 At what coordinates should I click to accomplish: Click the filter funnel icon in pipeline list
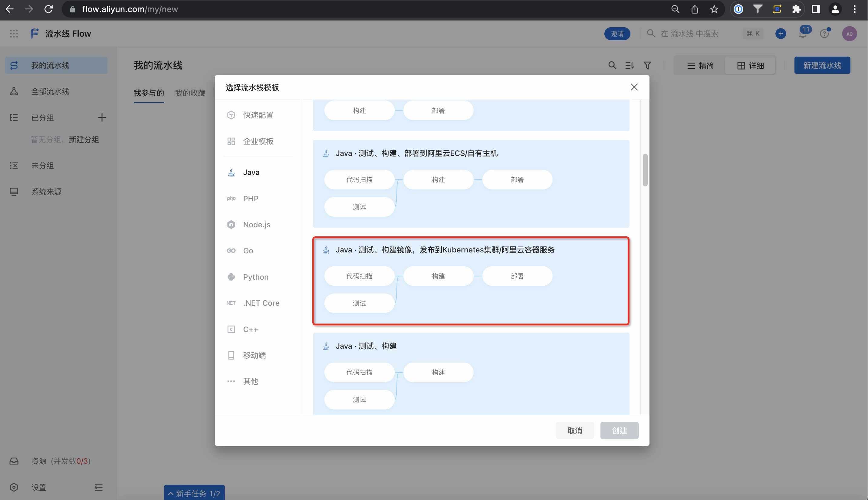point(647,65)
